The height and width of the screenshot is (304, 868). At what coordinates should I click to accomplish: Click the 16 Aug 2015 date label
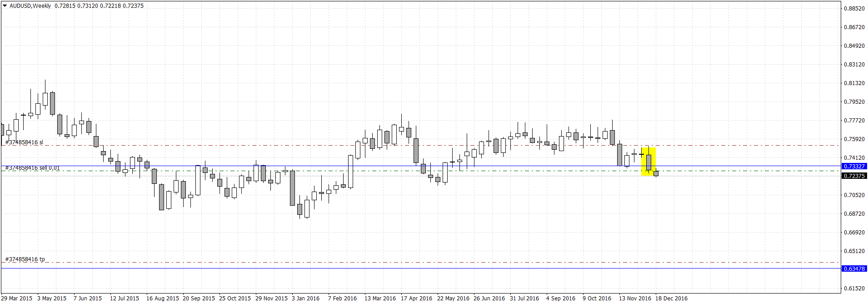click(x=163, y=299)
